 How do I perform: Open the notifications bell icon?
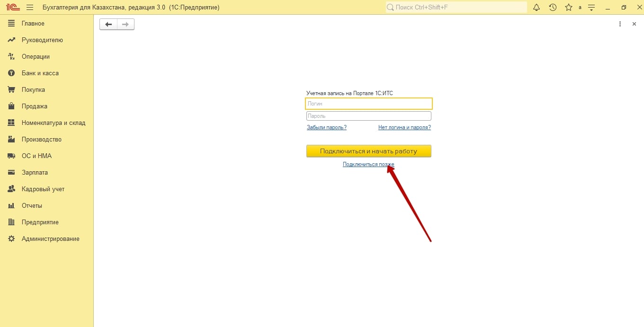point(537,8)
